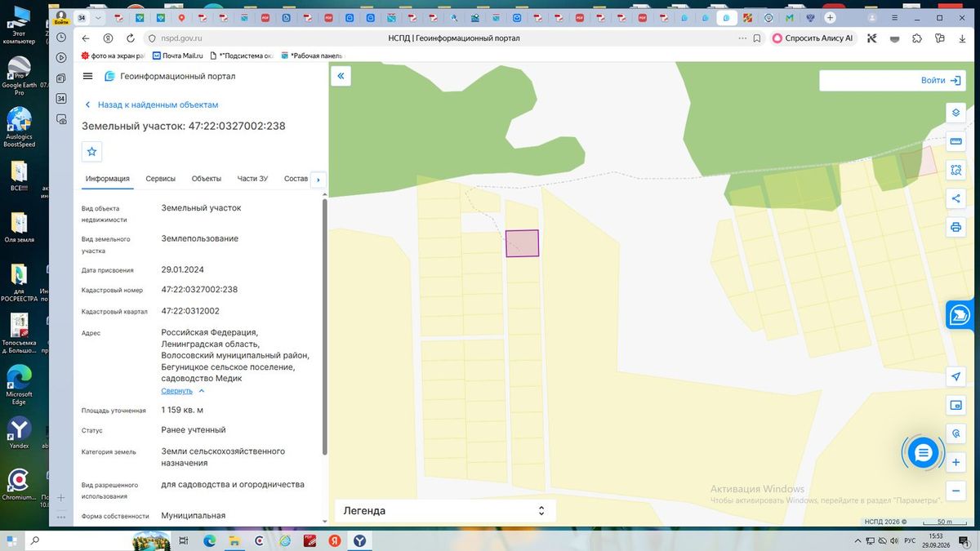This screenshot has width=980, height=551.
Task: Reload the browser page
Action: [x=130, y=38]
